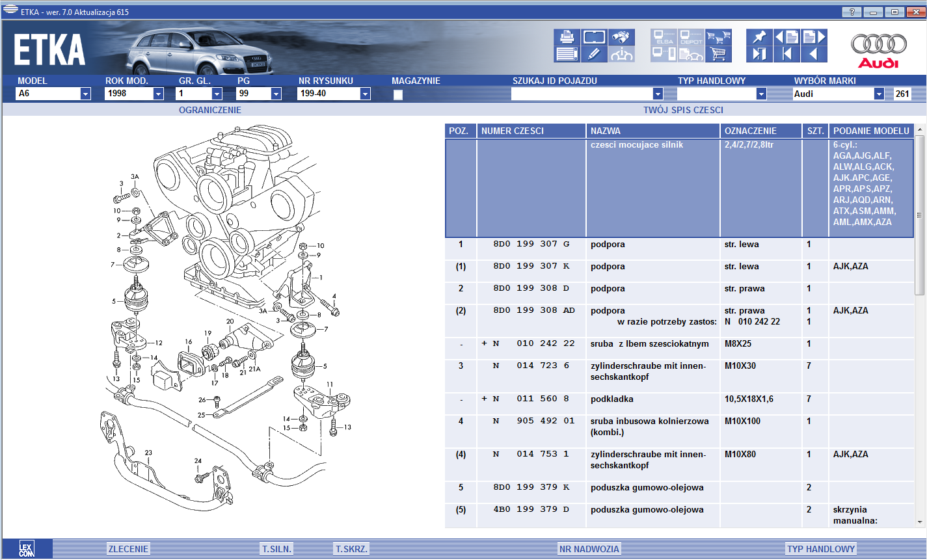Select part number N 011 560 8
Image resolution: width=927 pixels, height=560 pixels.
click(531, 399)
